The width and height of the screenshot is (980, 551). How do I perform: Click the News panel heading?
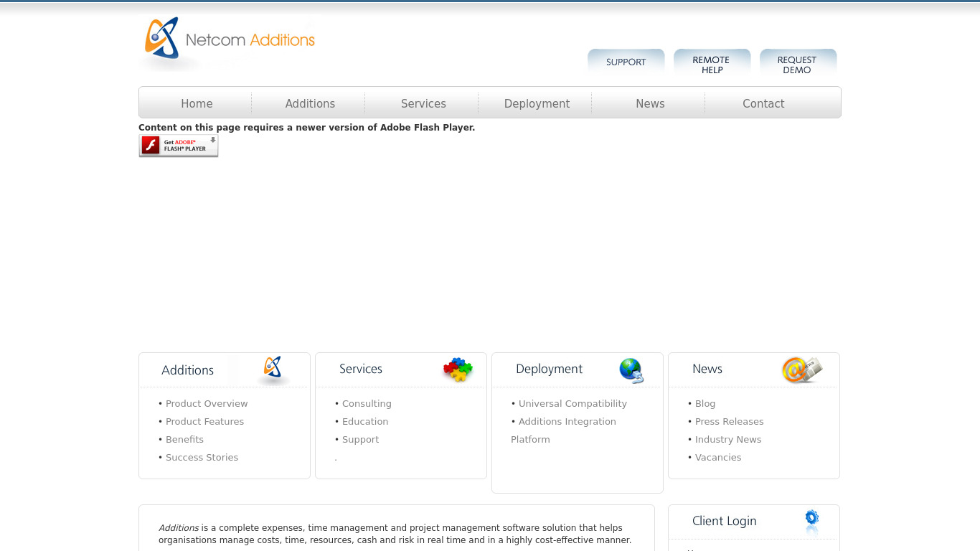707,369
